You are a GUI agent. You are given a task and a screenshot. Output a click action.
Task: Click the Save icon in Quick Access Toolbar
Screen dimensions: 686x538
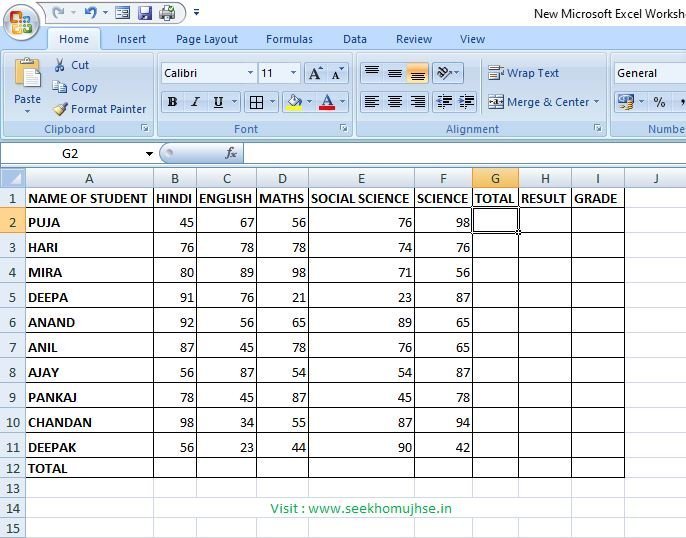pos(145,13)
